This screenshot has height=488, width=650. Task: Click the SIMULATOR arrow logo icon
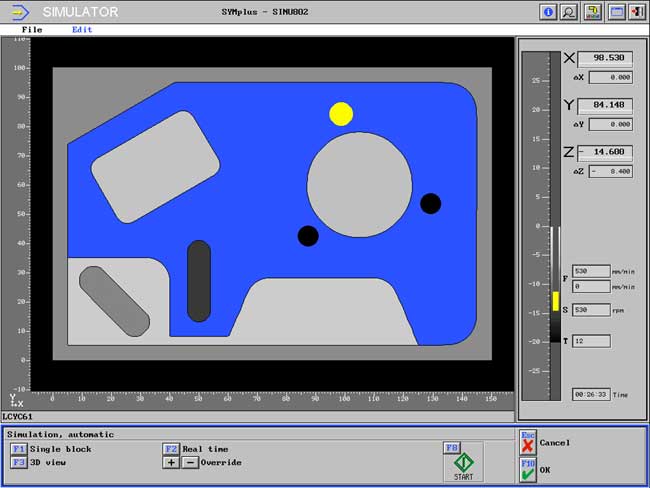(x=20, y=12)
